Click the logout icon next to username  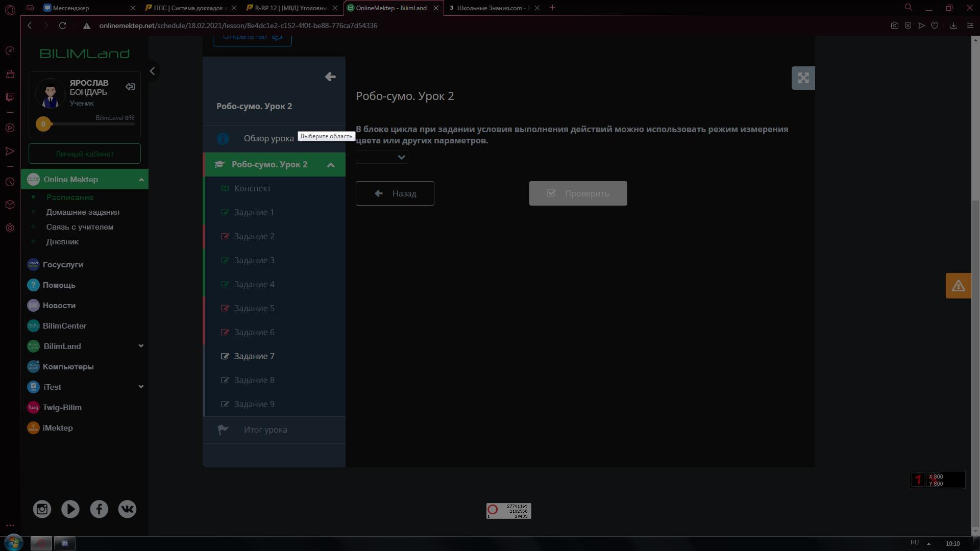tap(130, 87)
